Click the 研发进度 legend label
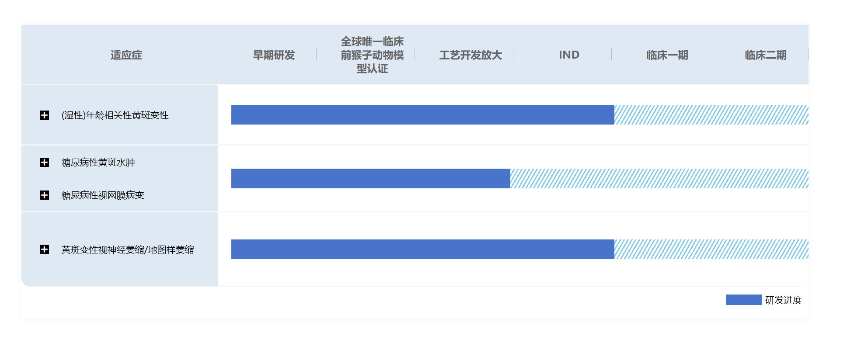The height and width of the screenshot is (350, 868). (x=783, y=300)
